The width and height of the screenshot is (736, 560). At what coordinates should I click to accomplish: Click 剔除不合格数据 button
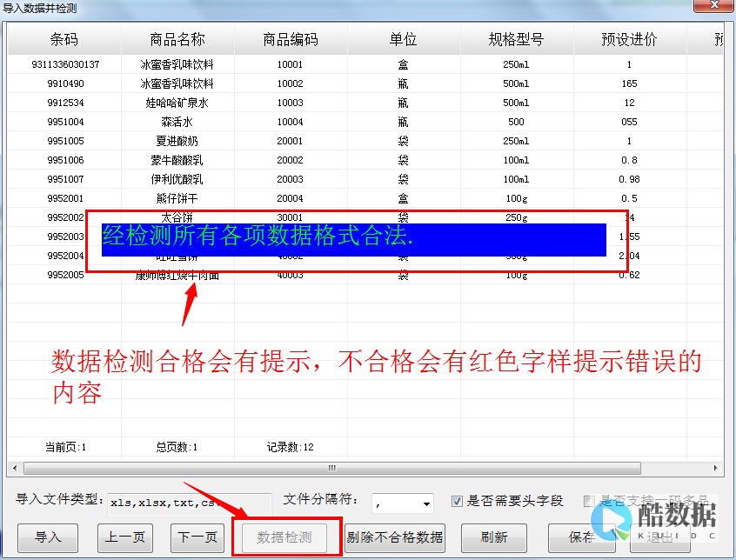click(395, 537)
